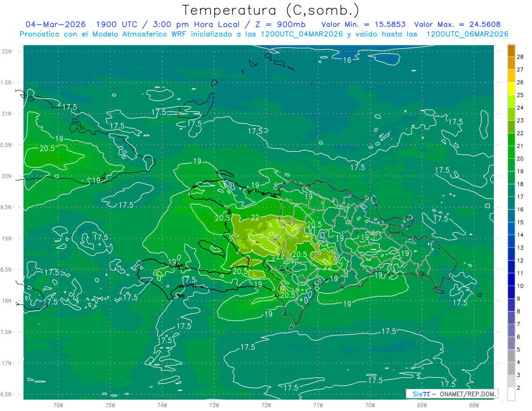Click the color scale label 25
532x411 pixels.
tap(520, 95)
